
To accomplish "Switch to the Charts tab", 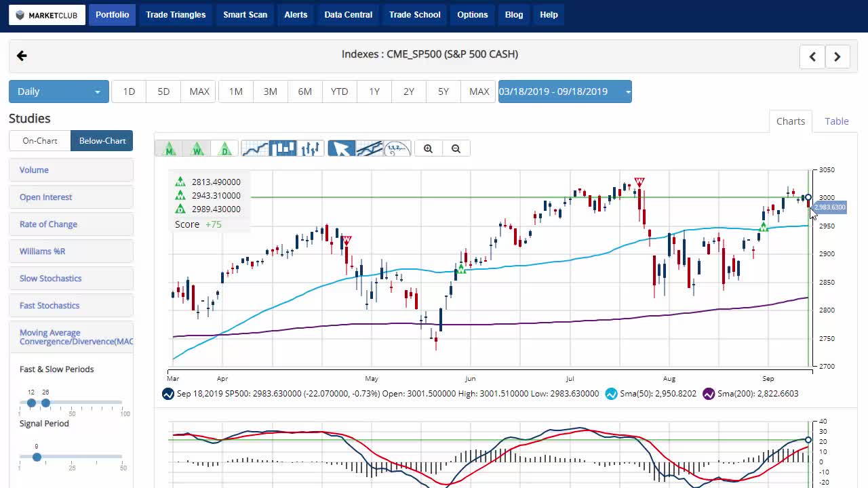I will coord(791,121).
